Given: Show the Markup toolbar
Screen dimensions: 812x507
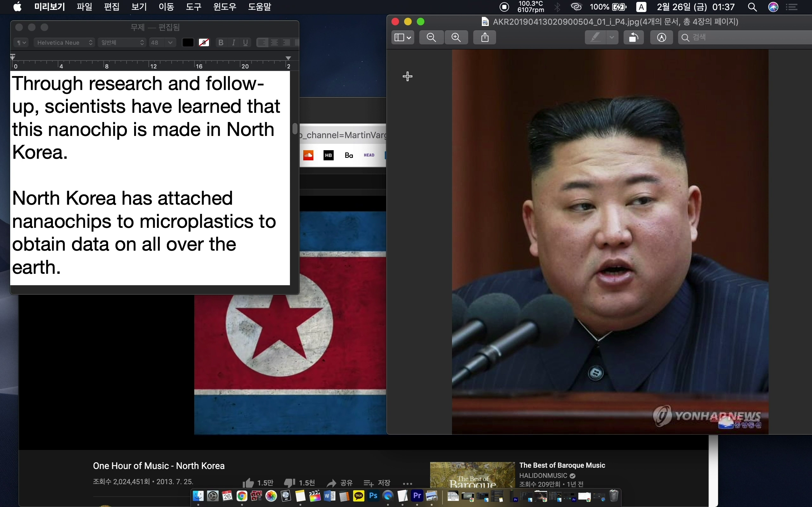Looking at the screenshot, I should [x=661, y=38].
